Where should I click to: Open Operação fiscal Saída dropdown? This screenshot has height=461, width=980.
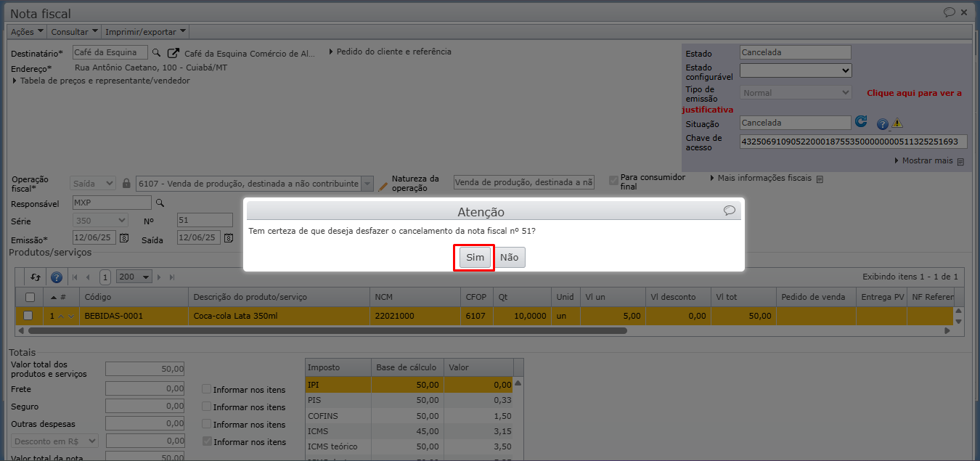tap(93, 184)
